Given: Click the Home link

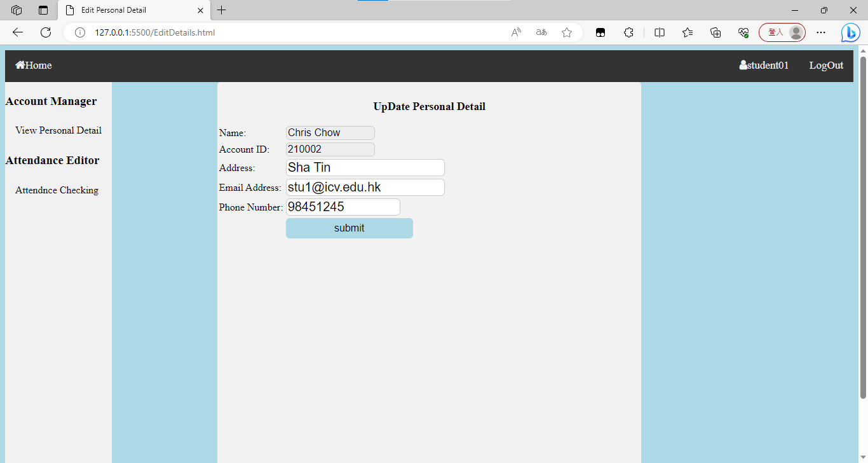Looking at the screenshot, I should click(34, 66).
